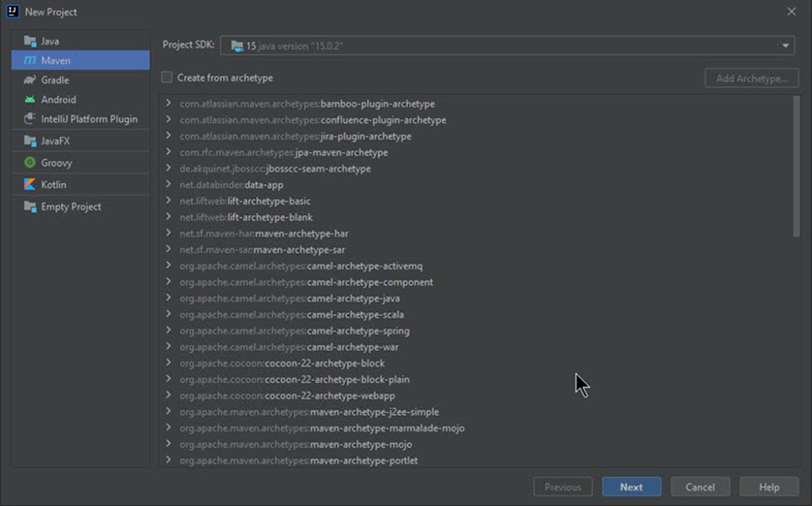Expand jpa-maven-archetype node

169,152
